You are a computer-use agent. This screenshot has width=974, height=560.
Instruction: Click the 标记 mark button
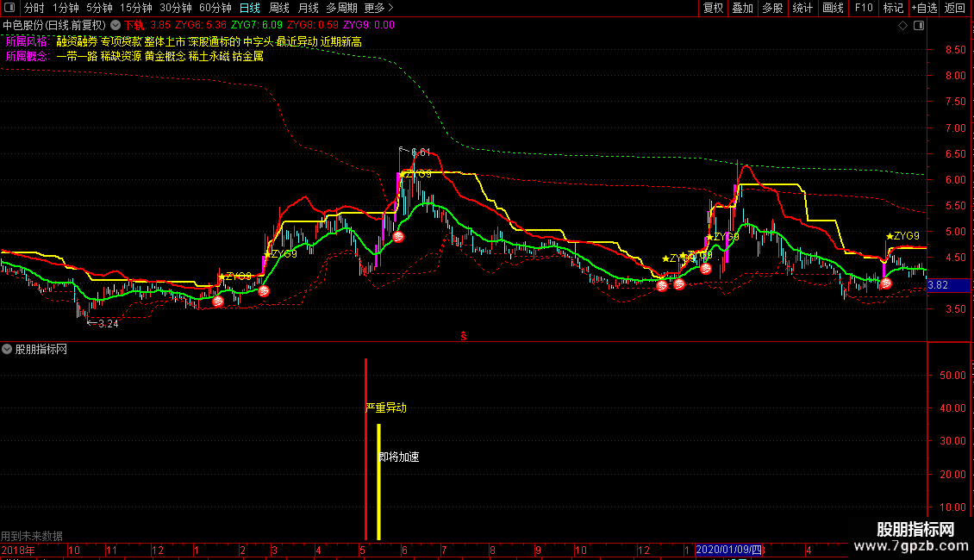[x=893, y=8]
